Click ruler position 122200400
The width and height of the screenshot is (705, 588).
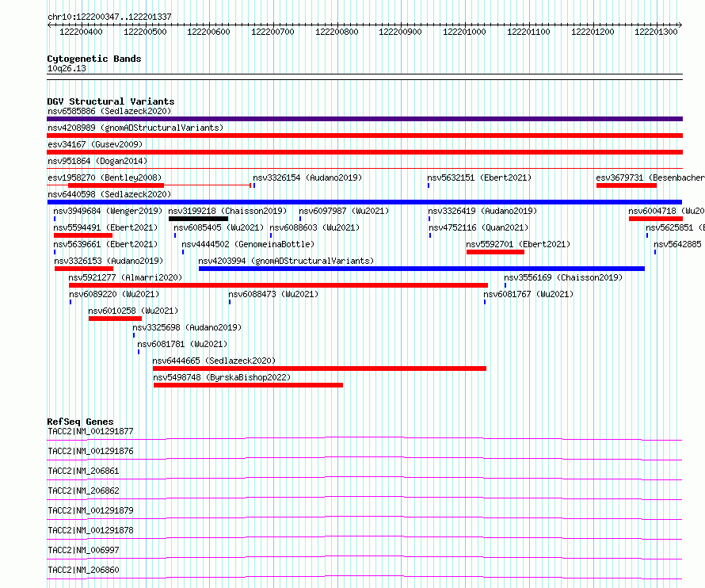tap(81, 32)
